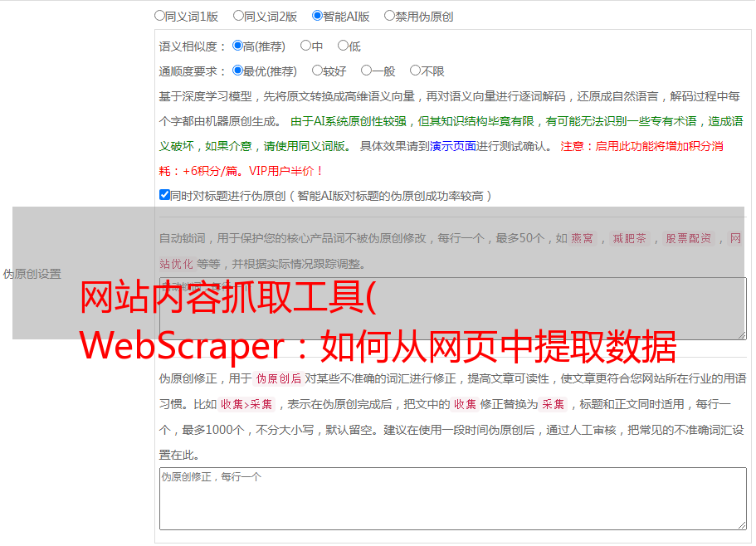This screenshot has height=546, width=756.
Task: Select the 同义词2版 radio option
Action: tap(238, 16)
